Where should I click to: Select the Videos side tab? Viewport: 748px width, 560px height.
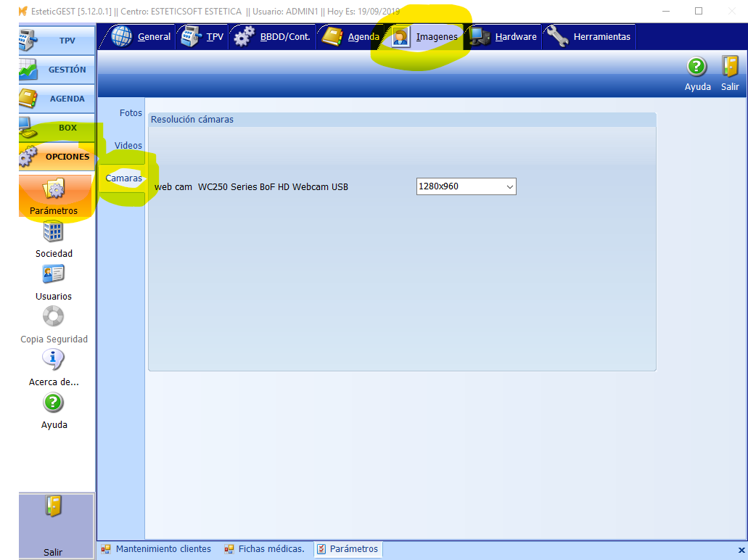coord(128,146)
